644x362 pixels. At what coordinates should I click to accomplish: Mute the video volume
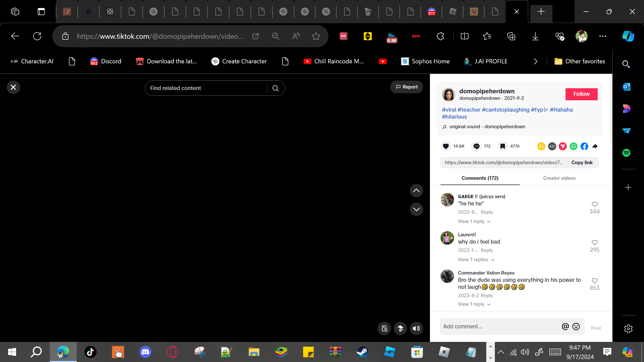416,328
